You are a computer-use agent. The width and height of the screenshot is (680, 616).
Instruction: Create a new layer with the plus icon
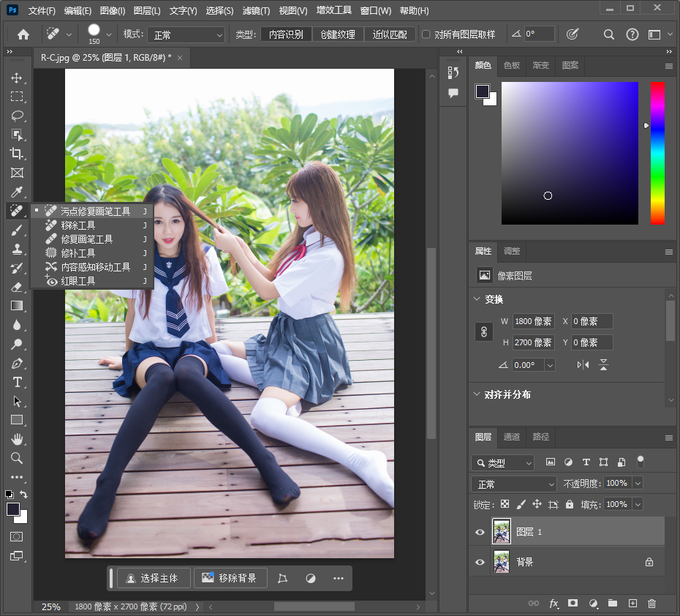632,604
